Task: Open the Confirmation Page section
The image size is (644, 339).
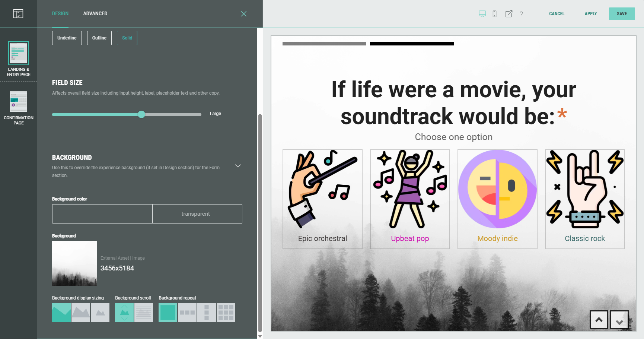Action: tap(19, 108)
